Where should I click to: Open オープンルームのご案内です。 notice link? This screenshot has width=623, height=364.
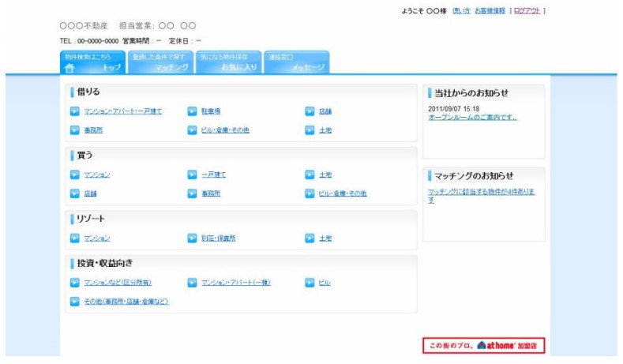click(x=472, y=117)
